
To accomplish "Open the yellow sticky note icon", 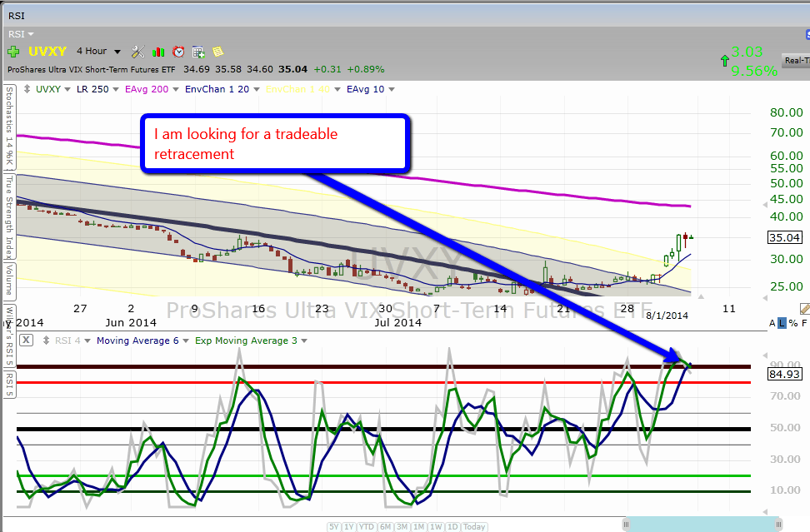I will pos(218,52).
